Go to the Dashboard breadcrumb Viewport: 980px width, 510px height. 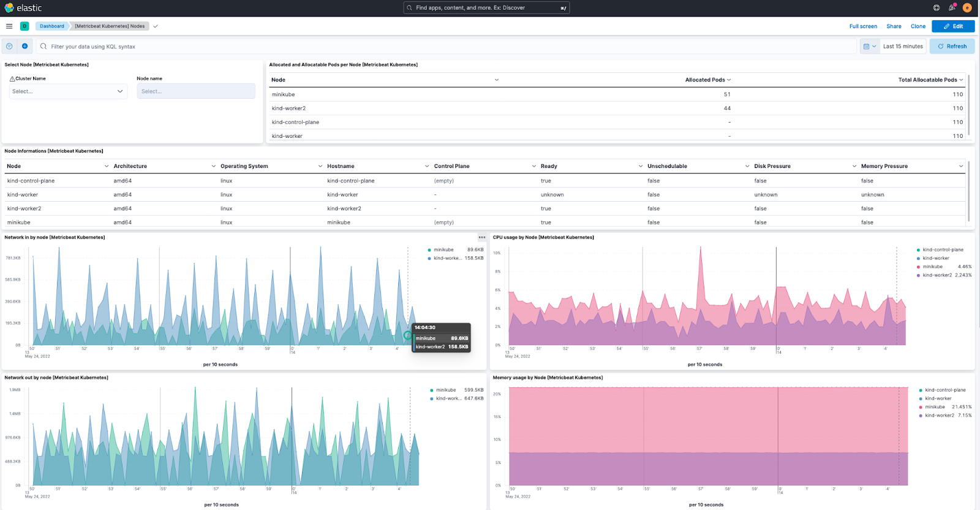coord(52,26)
